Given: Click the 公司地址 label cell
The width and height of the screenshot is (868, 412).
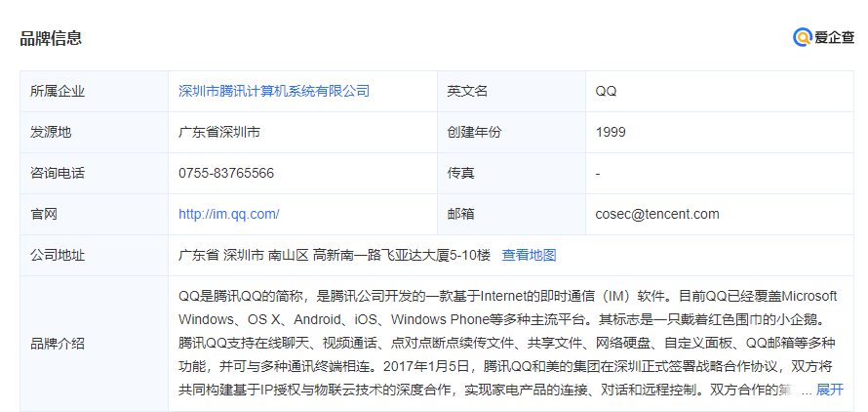Looking at the screenshot, I should [94, 255].
